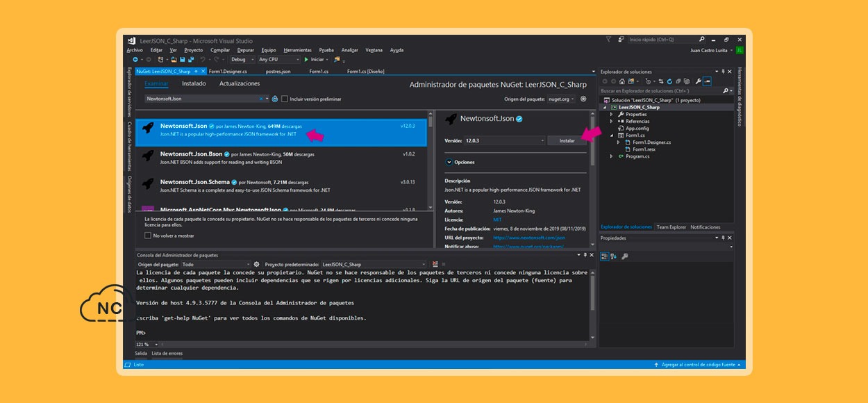Viewport: 868px width, 403px height.
Task: Click Agregar al control de código fuente
Action: 698,365
